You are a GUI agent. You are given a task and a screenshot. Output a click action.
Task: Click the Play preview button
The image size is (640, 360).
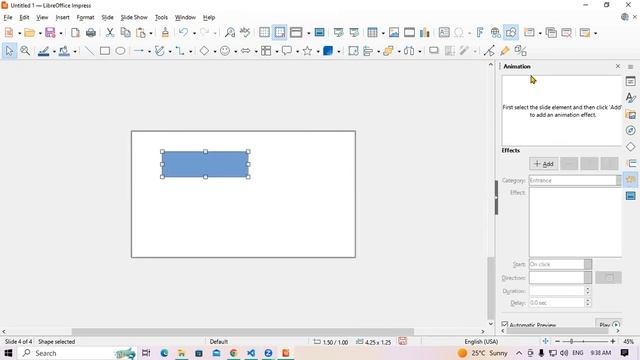(609, 324)
